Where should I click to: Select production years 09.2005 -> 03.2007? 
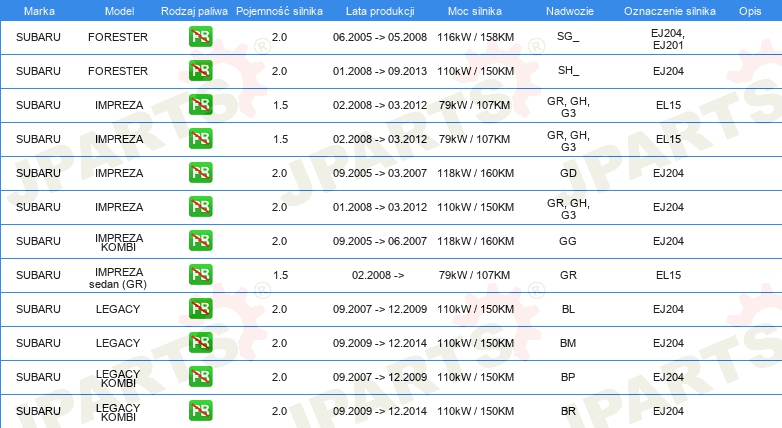click(x=380, y=173)
